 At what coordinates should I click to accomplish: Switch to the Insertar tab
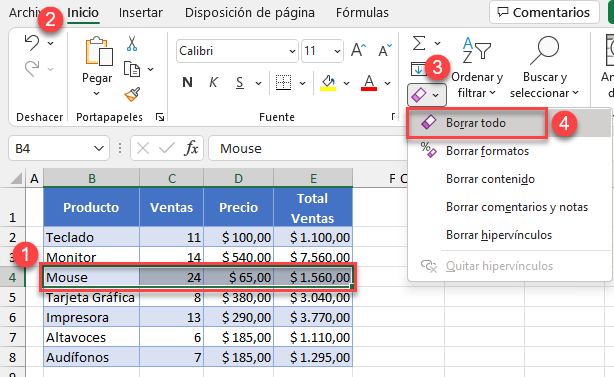141,13
